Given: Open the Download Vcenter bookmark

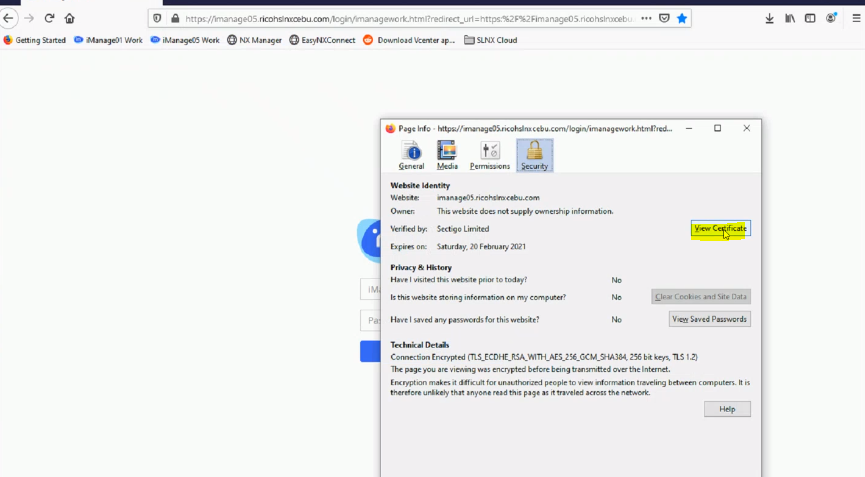Looking at the screenshot, I should [x=409, y=40].
